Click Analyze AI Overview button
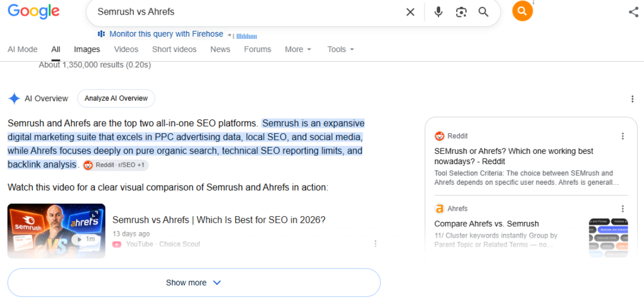Image resolution: width=644 pixels, height=298 pixels. pyautogui.click(x=116, y=99)
